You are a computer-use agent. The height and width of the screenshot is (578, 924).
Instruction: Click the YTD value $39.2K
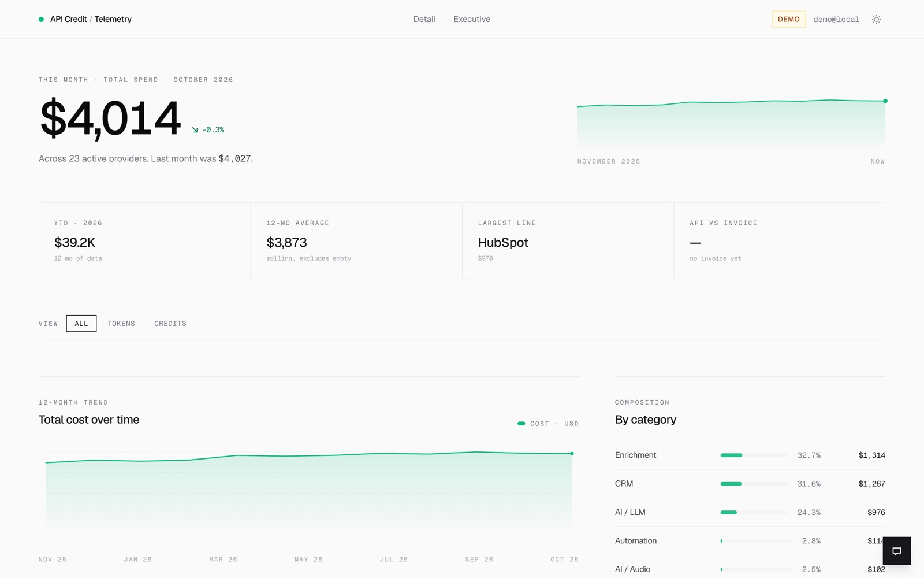point(74,243)
